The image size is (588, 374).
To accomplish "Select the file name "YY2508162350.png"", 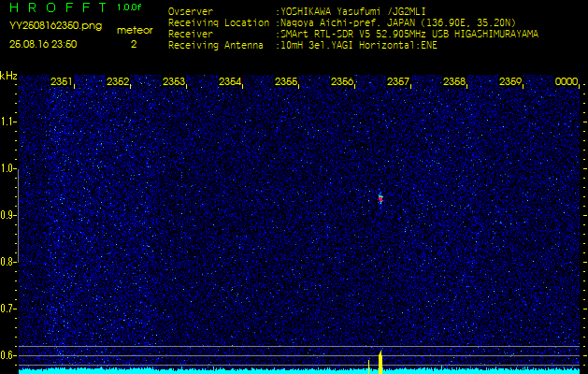I will click(55, 26).
